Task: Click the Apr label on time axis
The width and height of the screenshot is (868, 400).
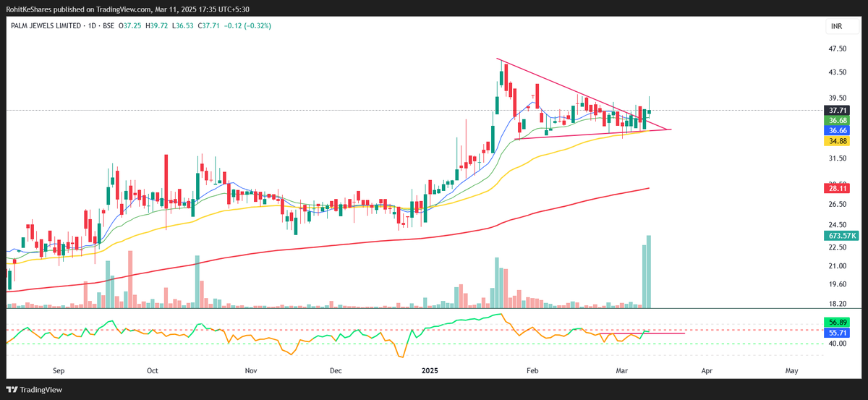Action: 707,370
